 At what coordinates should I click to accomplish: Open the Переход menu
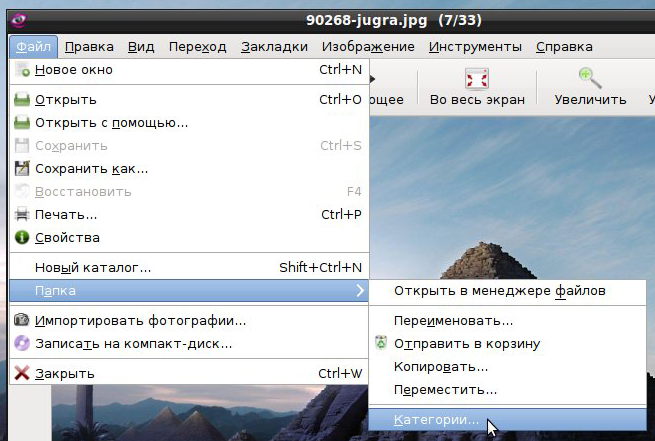[x=198, y=47]
